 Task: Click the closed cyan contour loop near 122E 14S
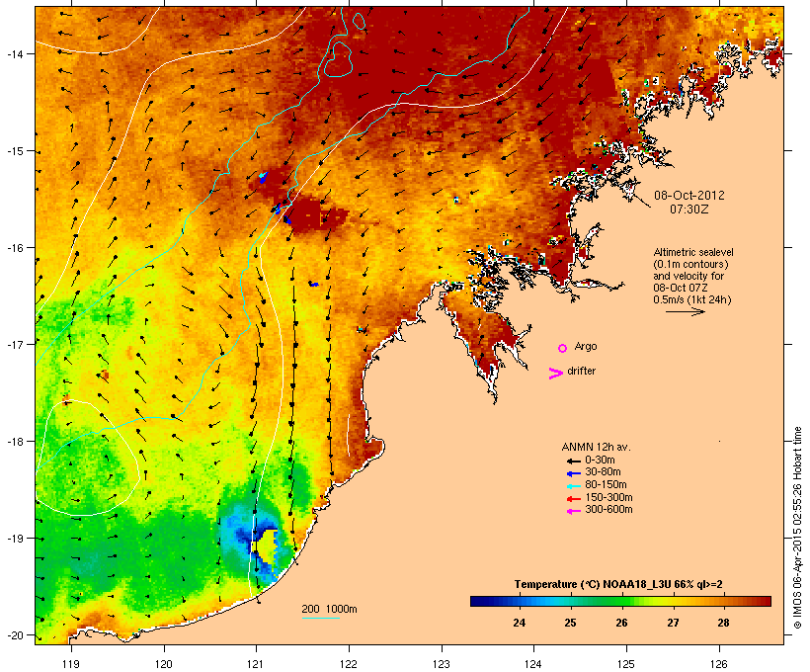338,59
